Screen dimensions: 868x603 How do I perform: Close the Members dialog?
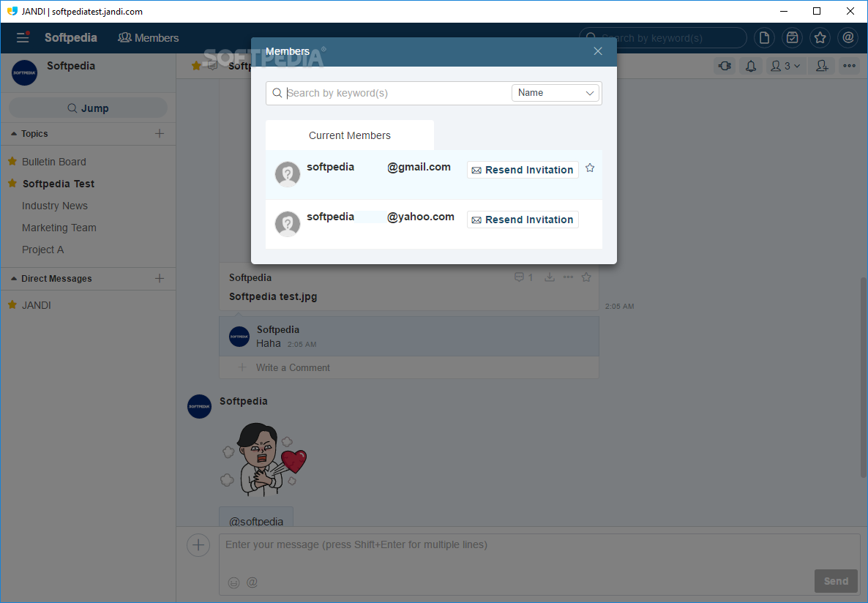coord(598,51)
